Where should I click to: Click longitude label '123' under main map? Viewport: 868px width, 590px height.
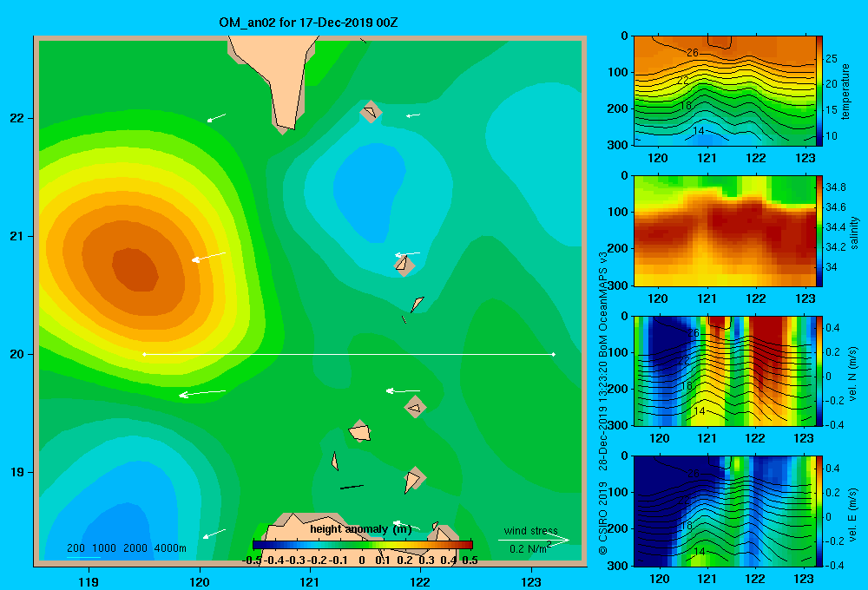tap(531, 581)
